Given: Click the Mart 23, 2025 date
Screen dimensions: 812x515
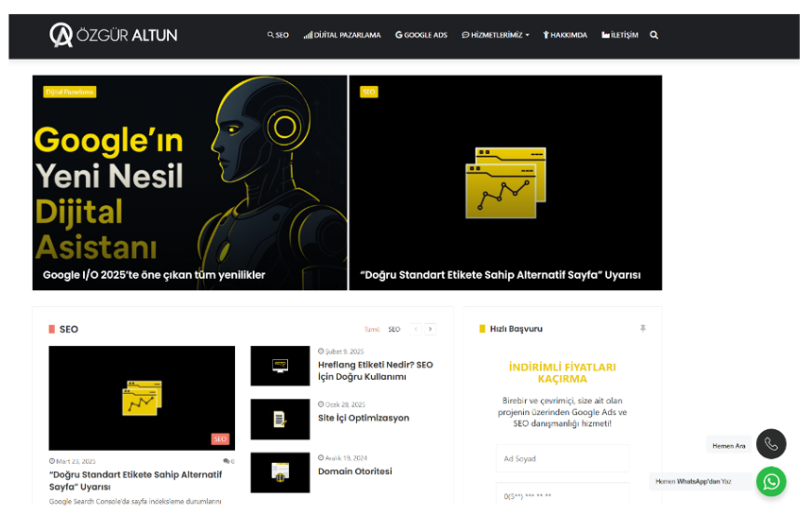Looking at the screenshot, I should click(x=73, y=461).
